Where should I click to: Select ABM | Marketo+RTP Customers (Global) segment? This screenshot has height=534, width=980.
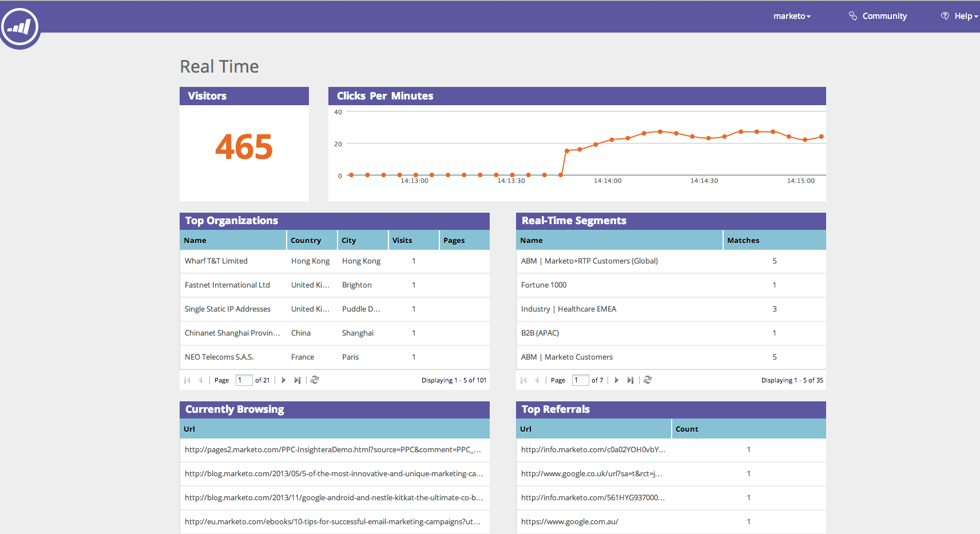click(x=589, y=261)
